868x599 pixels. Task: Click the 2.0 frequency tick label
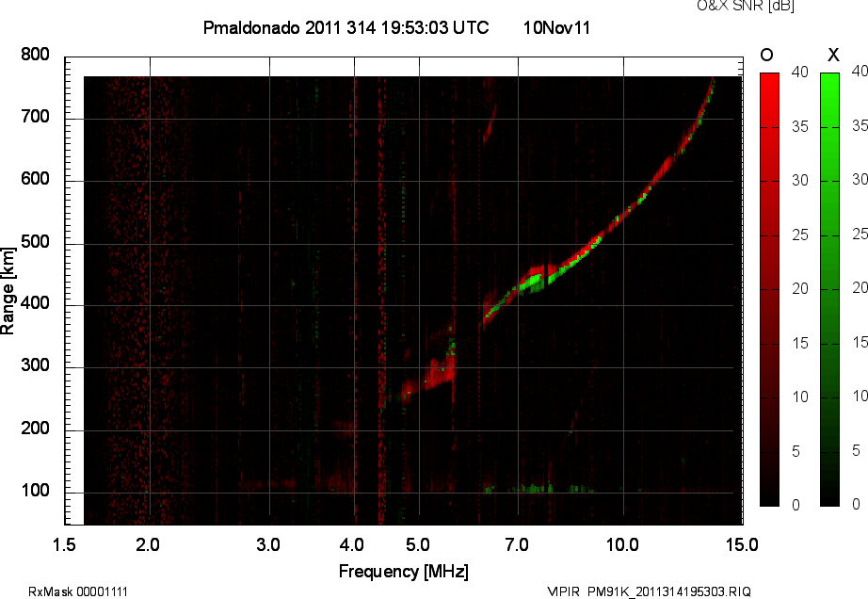tap(148, 544)
